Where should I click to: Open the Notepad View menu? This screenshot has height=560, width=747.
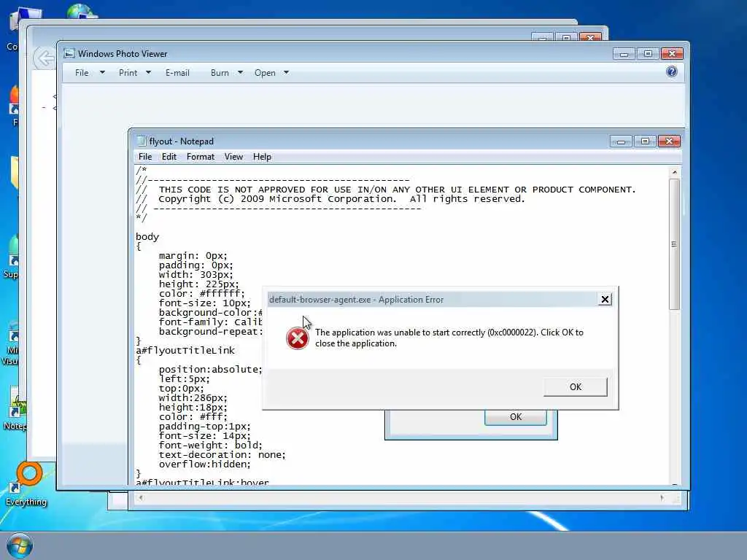point(233,157)
